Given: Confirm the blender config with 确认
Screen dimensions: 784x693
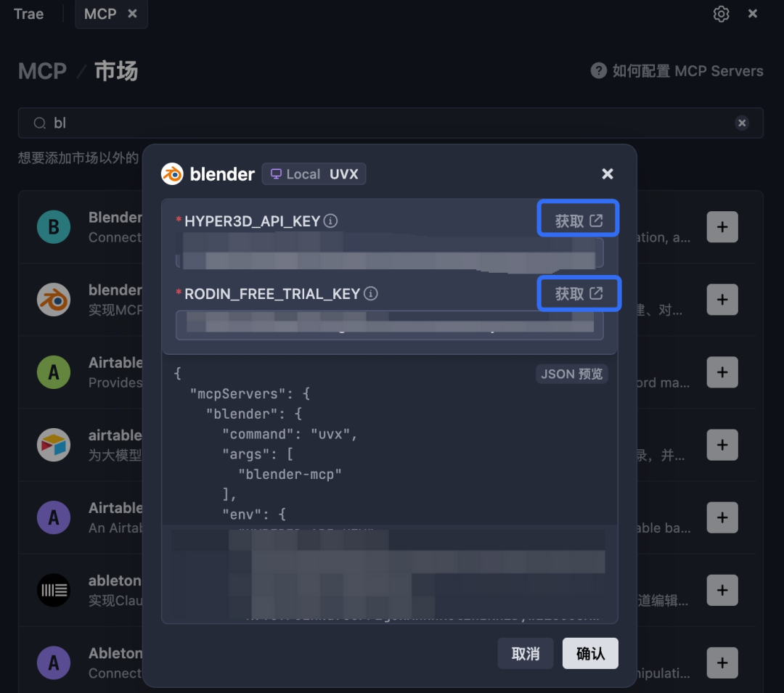Looking at the screenshot, I should 590,653.
